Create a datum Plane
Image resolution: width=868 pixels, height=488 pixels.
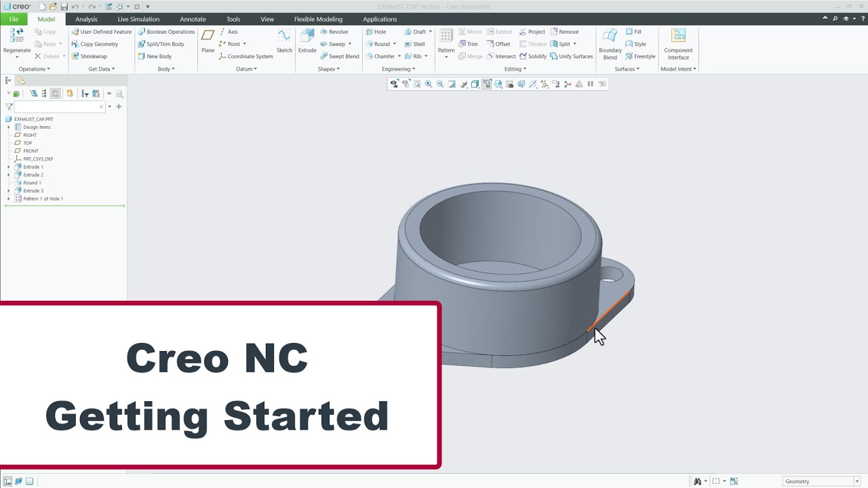(x=208, y=41)
